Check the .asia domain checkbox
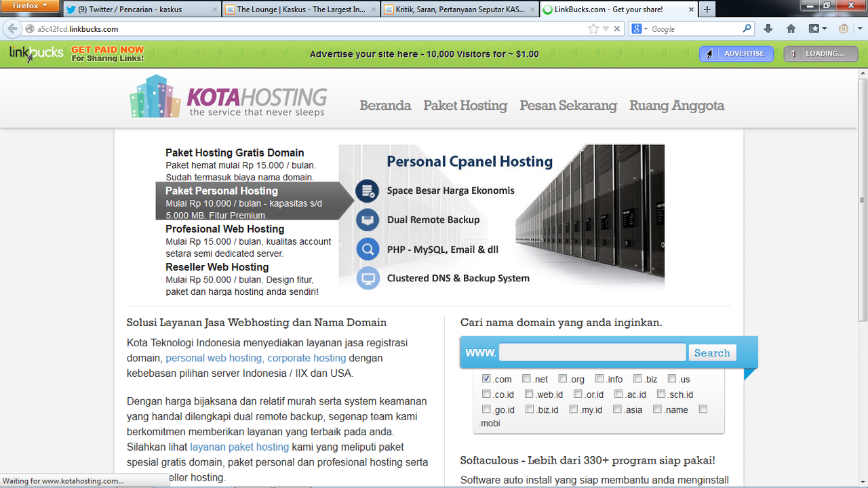Screen dimensions: 868x488 pyautogui.click(x=617, y=409)
